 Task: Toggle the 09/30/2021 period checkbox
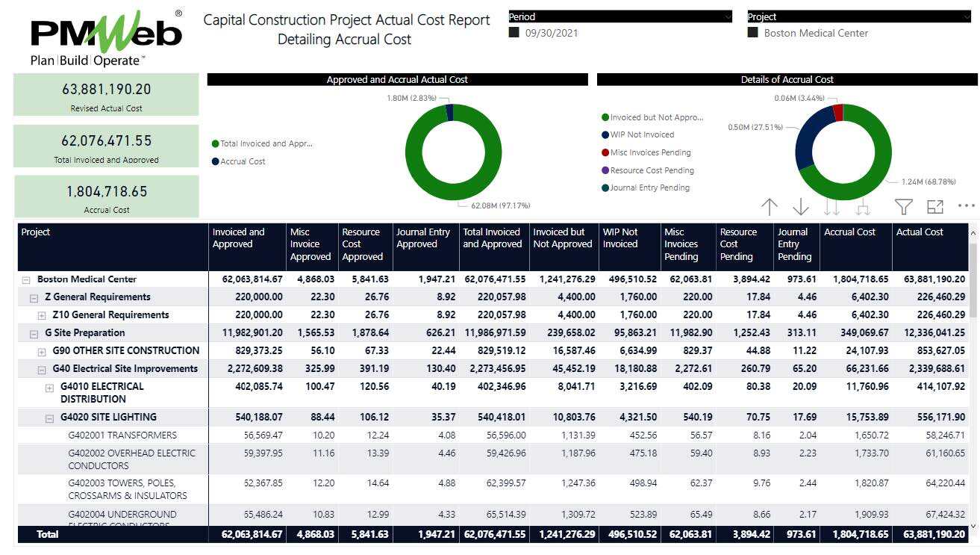pyautogui.click(x=514, y=33)
